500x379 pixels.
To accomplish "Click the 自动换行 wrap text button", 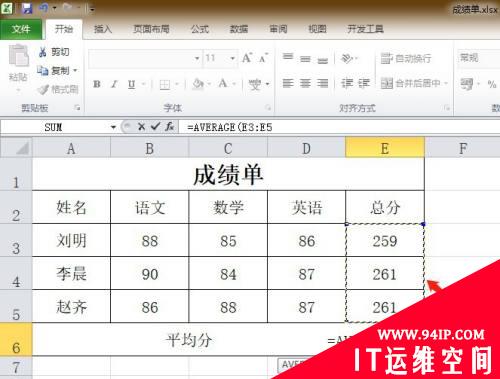I will tap(406, 58).
